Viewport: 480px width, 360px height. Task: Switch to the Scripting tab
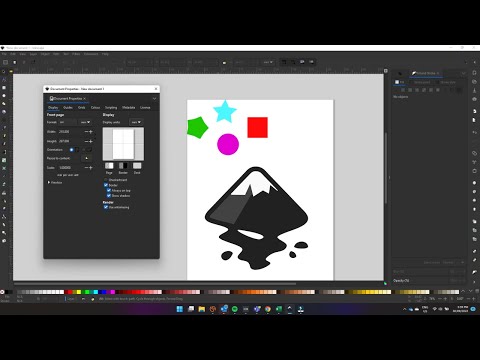(111, 107)
